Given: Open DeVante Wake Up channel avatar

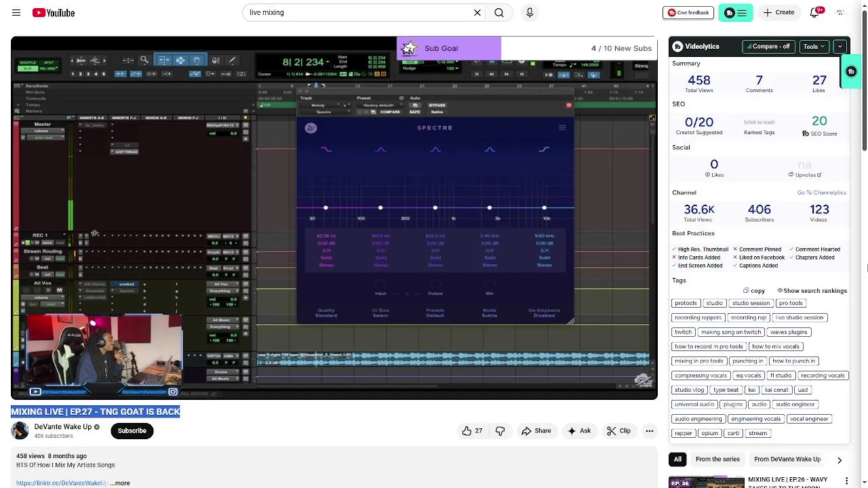Looking at the screenshot, I should [x=20, y=430].
